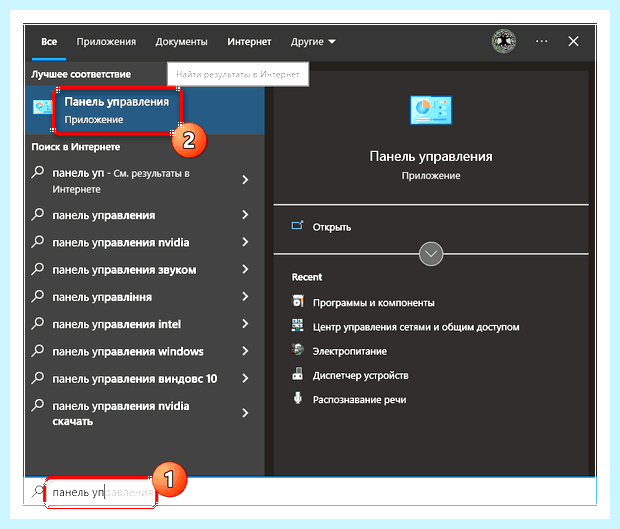Open recent item Распознавание речи
This screenshot has width=620, height=529.
[x=359, y=400]
